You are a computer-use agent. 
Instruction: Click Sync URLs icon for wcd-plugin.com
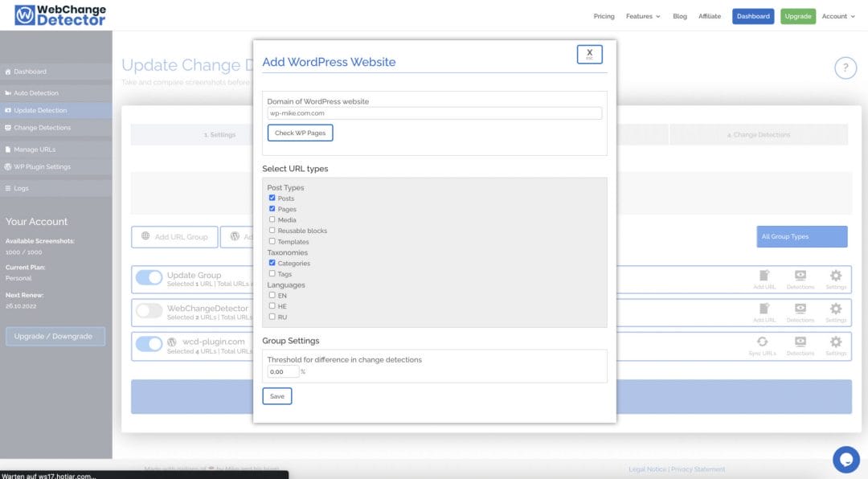coord(762,346)
